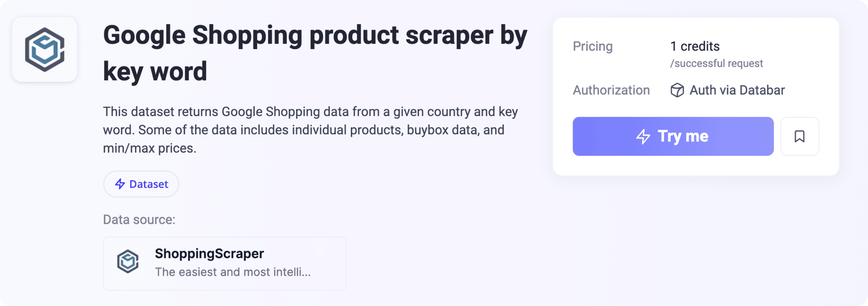Screen dimensions: 868x306
Task: Click the cube icon next to Auth via Databar
Action: point(677,90)
